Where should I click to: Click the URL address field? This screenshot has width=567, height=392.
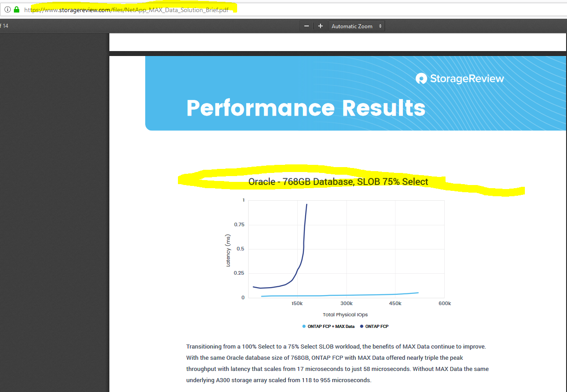[x=130, y=10]
